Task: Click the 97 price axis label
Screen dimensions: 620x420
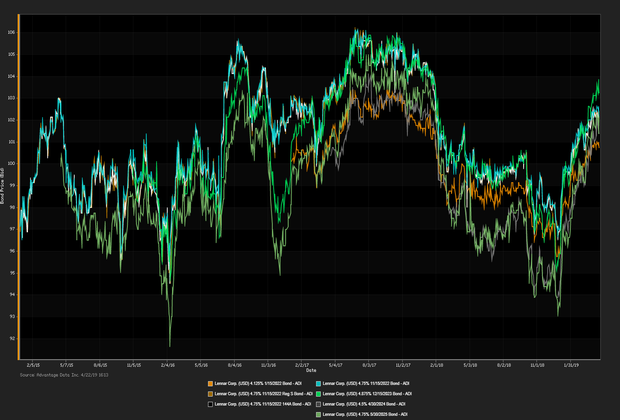Action: [x=12, y=229]
